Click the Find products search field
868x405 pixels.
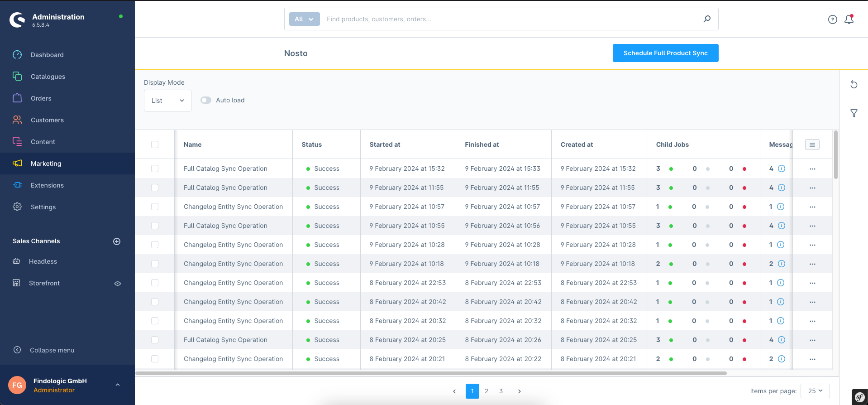coord(511,19)
